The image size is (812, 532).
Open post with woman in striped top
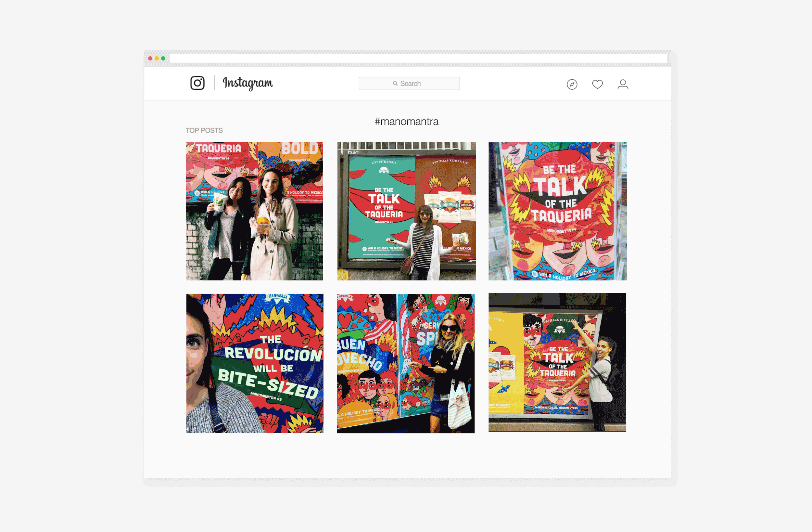point(406,211)
